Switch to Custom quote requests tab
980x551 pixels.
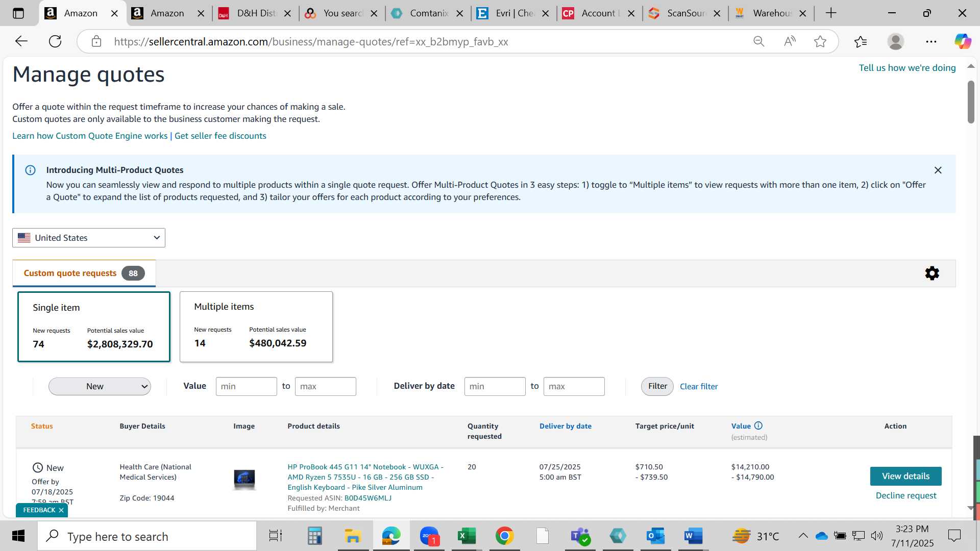[x=84, y=273]
